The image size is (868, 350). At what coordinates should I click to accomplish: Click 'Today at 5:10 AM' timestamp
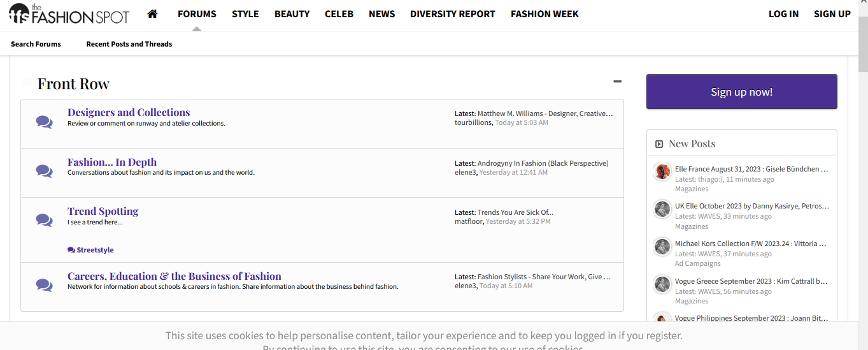coord(506,286)
